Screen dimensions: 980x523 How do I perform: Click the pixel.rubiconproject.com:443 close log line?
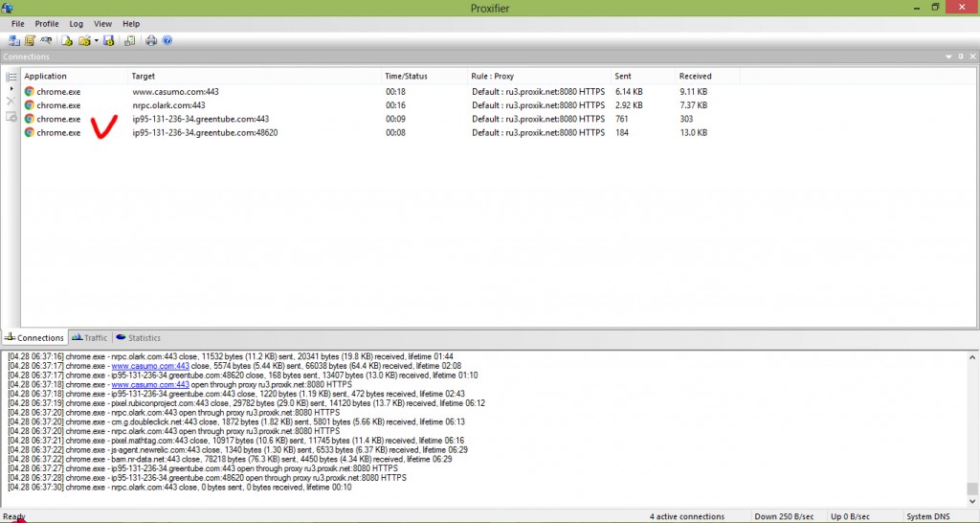(x=246, y=403)
